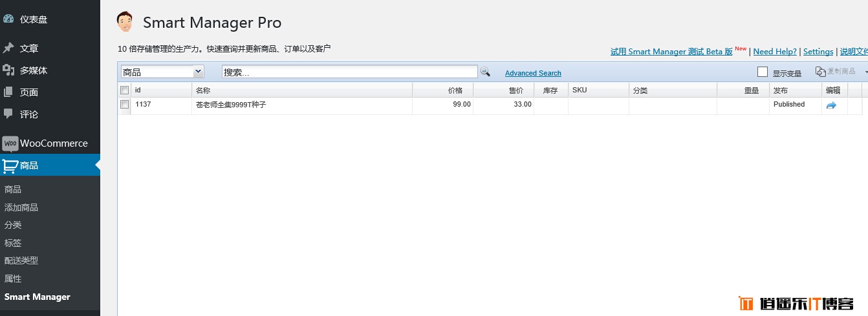
Task: Open the 商品 type dropdown
Action: pos(162,72)
